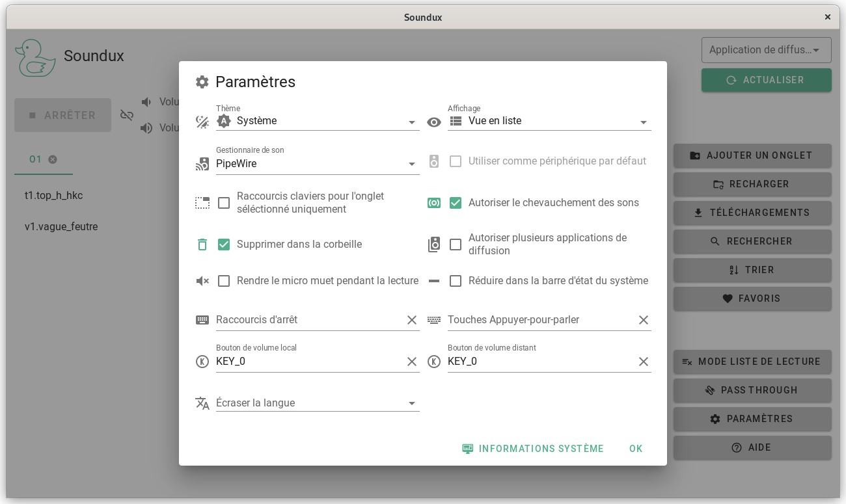Click the keyboard icon beside Raccourcis d'arrêt
The width and height of the screenshot is (846, 504).
pos(202,320)
